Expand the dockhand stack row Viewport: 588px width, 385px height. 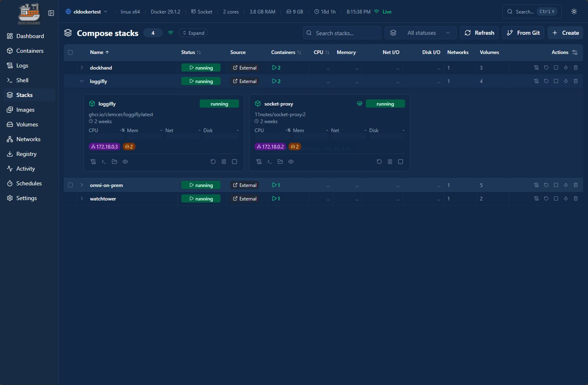pyautogui.click(x=81, y=68)
